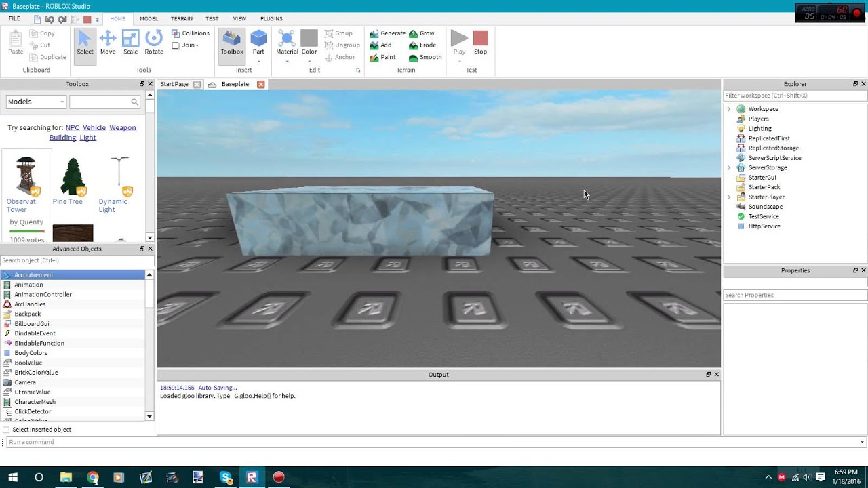This screenshot has height=488, width=868.
Task: Switch to the TERRAIN ribbon tab
Action: 182,19
